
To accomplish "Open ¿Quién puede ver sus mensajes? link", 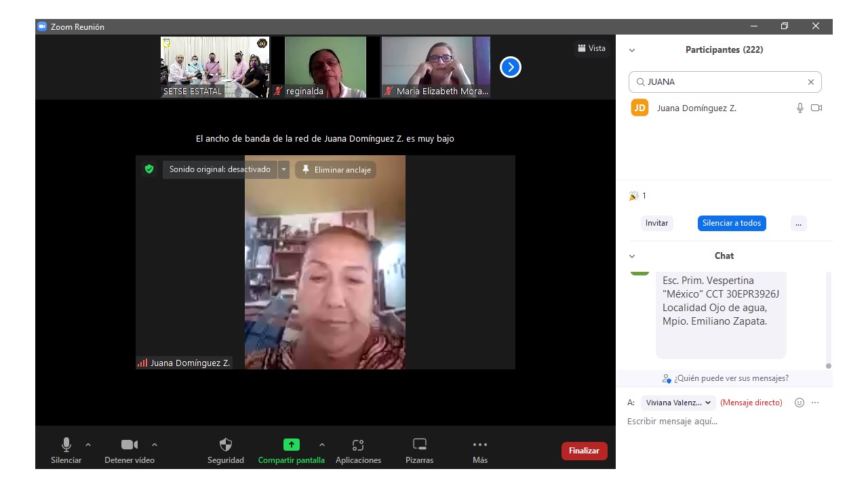I will coord(725,378).
